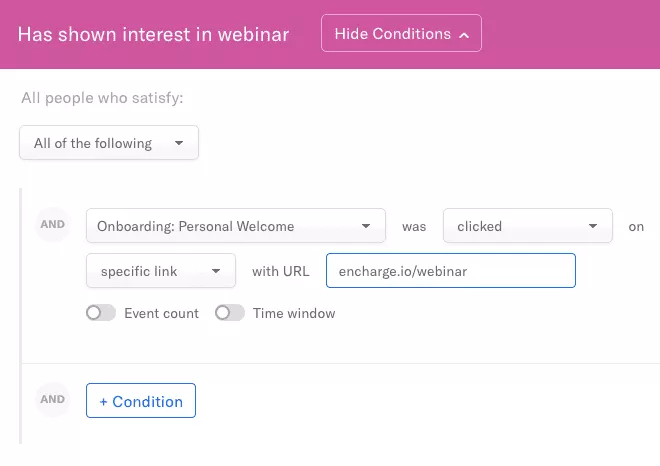Click the 'Time window' label text
Viewport: 660px width, 466px height.
click(294, 313)
